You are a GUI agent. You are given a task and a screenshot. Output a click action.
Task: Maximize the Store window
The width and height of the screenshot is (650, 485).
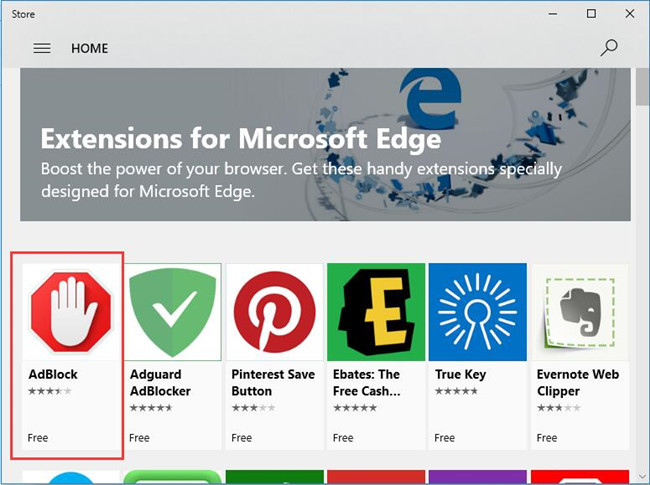pos(592,14)
